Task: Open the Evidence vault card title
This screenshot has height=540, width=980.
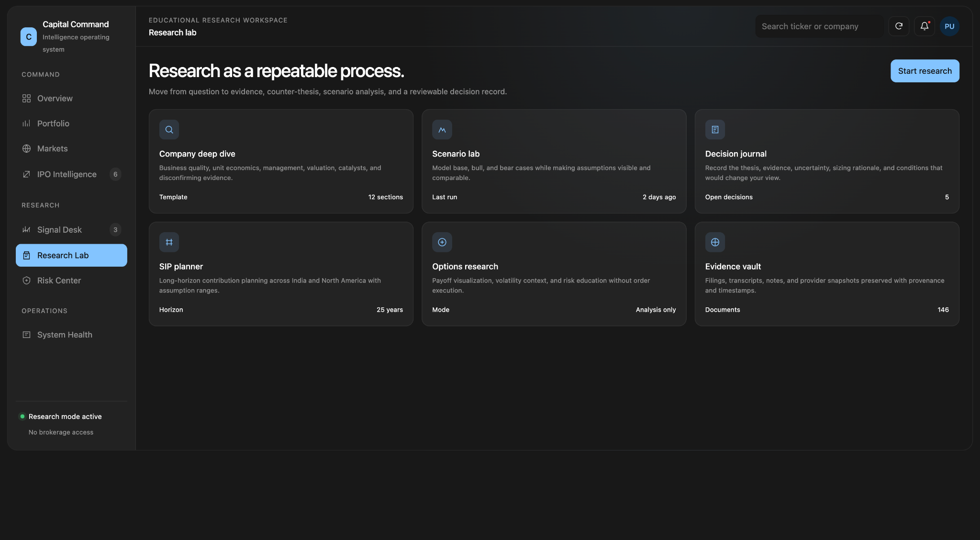Action: tap(733, 267)
